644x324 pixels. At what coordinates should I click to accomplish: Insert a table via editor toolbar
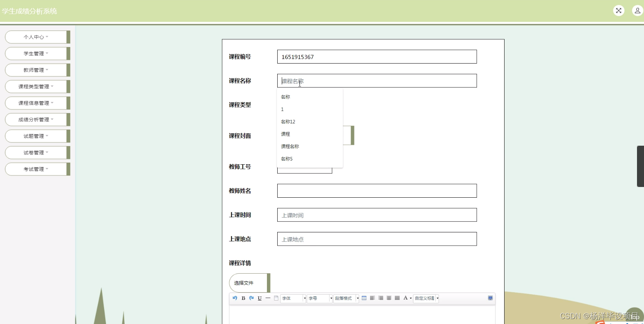[x=364, y=298]
